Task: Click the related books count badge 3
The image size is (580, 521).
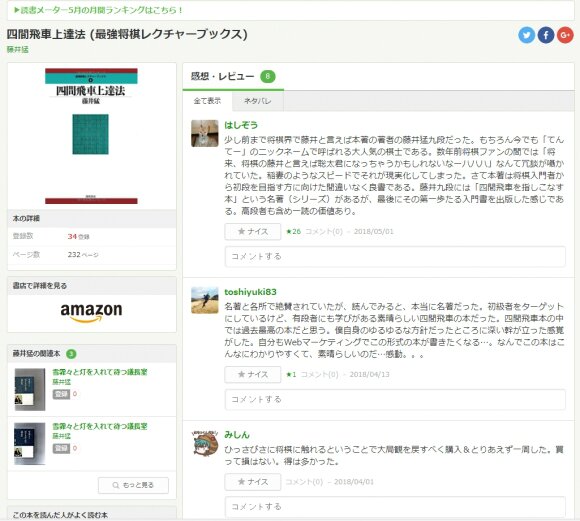Action: click(x=71, y=354)
